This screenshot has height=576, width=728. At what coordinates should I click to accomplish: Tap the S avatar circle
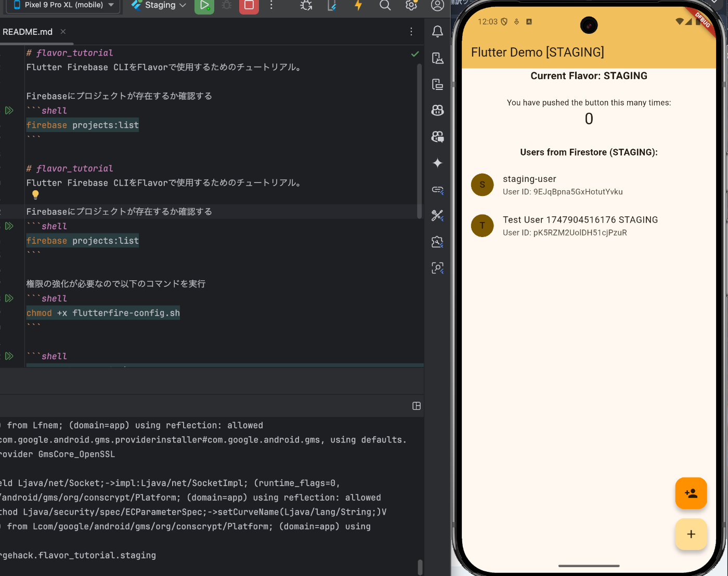pyautogui.click(x=482, y=185)
